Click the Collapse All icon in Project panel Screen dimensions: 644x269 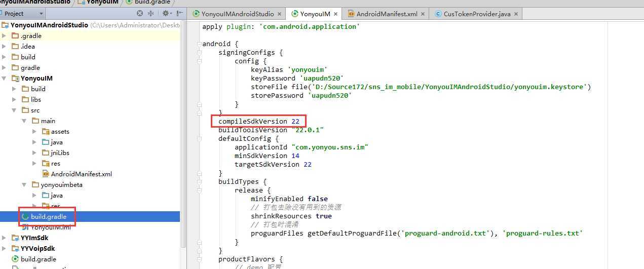click(x=150, y=14)
